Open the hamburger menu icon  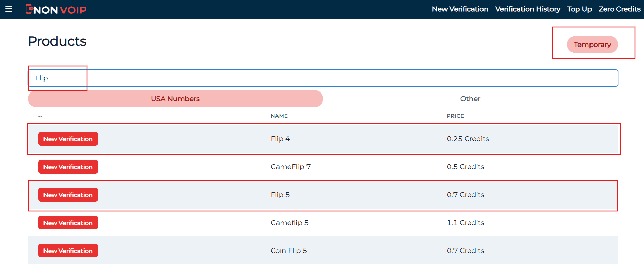9,9
